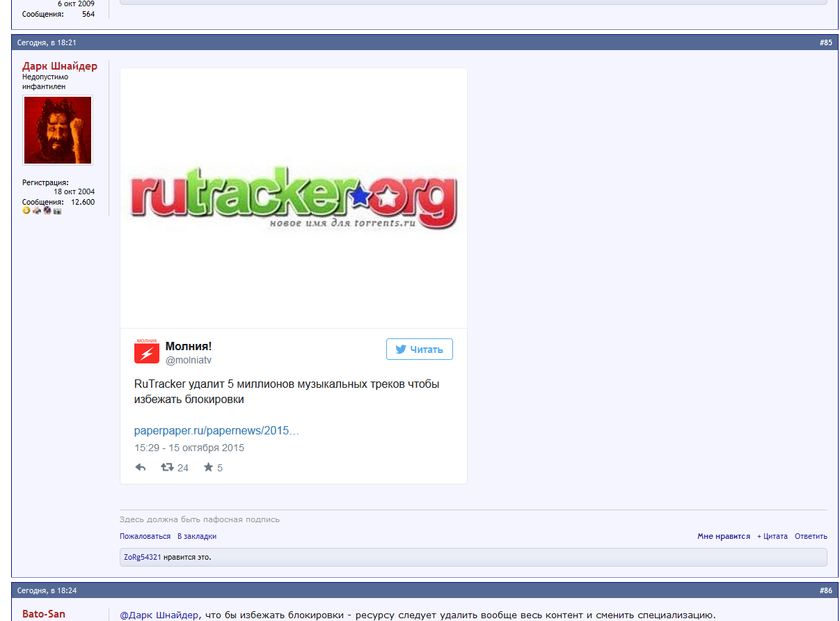The width and height of the screenshot is (840, 621).
Task: Click the Сегодня, в 18:24 post timestamp
Action: [47, 590]
